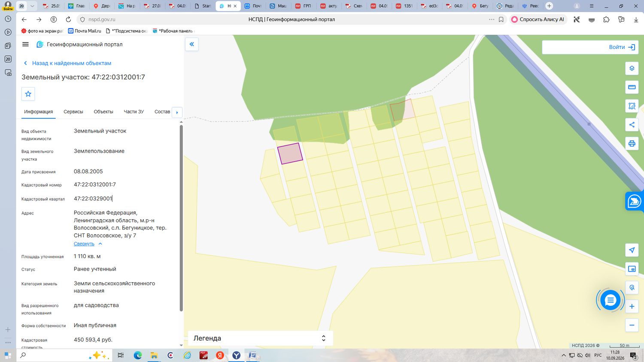Add the parcel to favorites with the star icon
Viewport: 644px width, 362px height.
click(x=28, y=94)
